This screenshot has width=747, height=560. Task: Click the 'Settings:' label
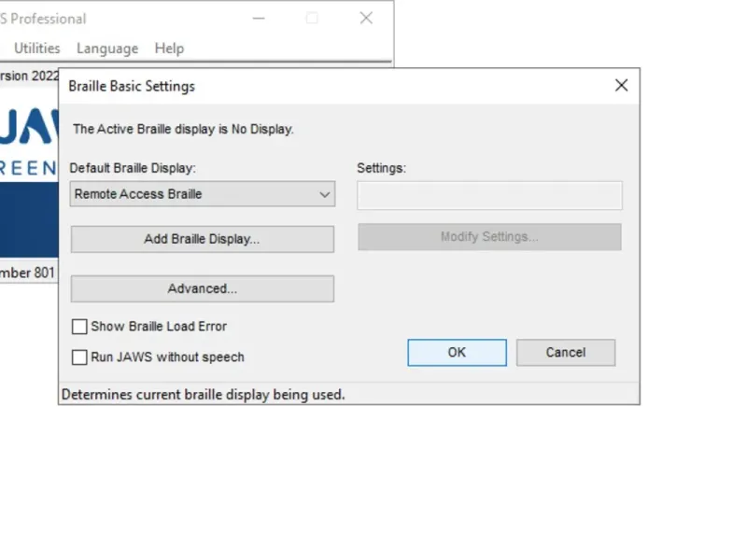[382, 168]
